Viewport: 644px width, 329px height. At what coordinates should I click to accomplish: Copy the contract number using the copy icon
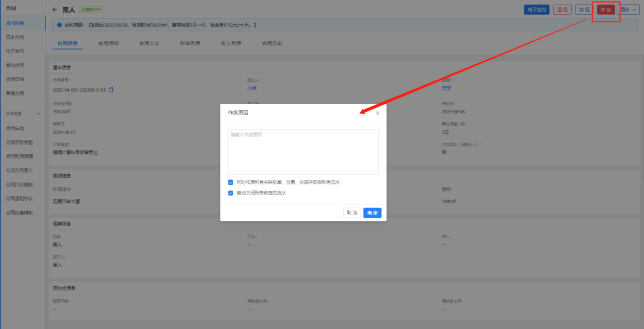(x=111, y=90)
